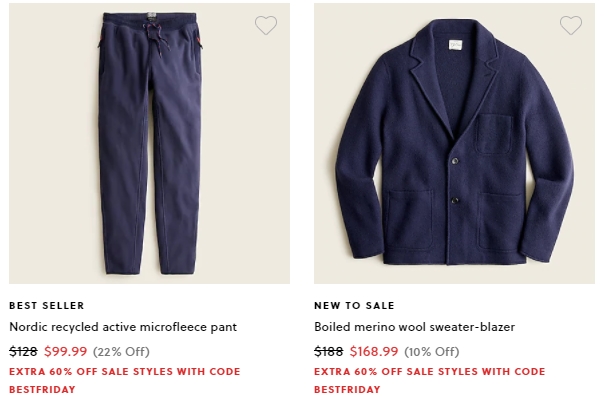Click the BEST SELLER label
This screenshot has width=605, height=397.
(47, 306)
